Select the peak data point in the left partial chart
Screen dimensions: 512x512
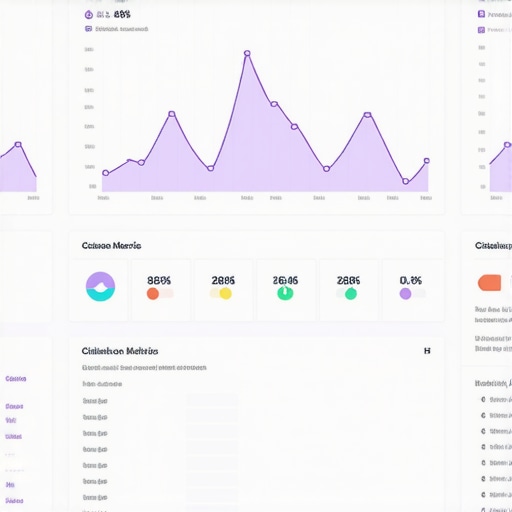(x=18, y=144)
